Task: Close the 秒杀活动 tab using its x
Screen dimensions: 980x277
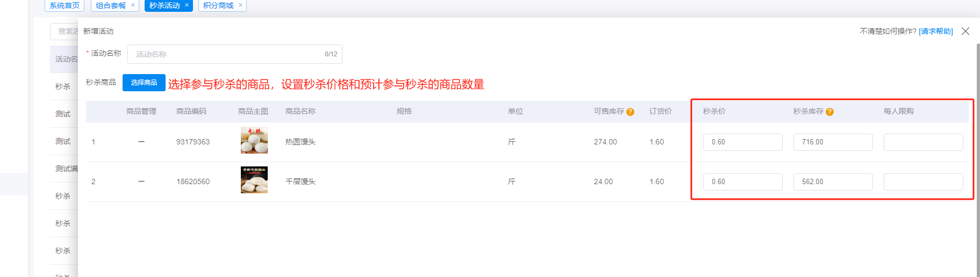Action: click(187, 5)
